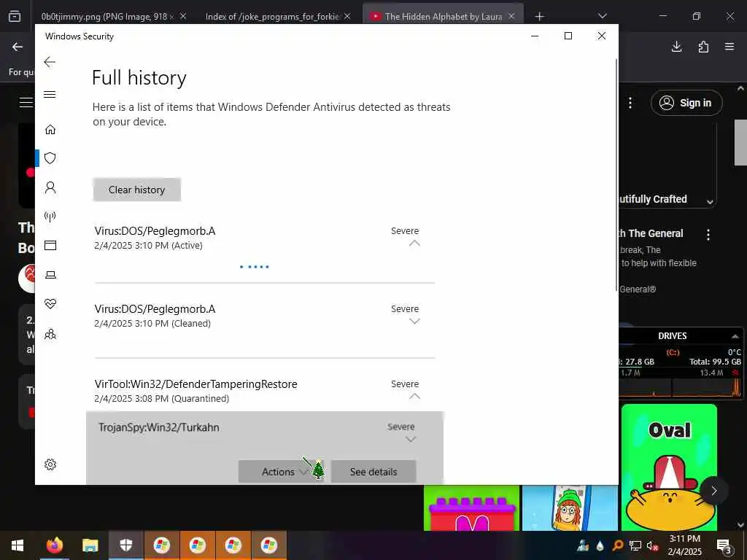The image size is (747, 560).
Task: Open the Windows Start menu
Action: click(18, 545)
